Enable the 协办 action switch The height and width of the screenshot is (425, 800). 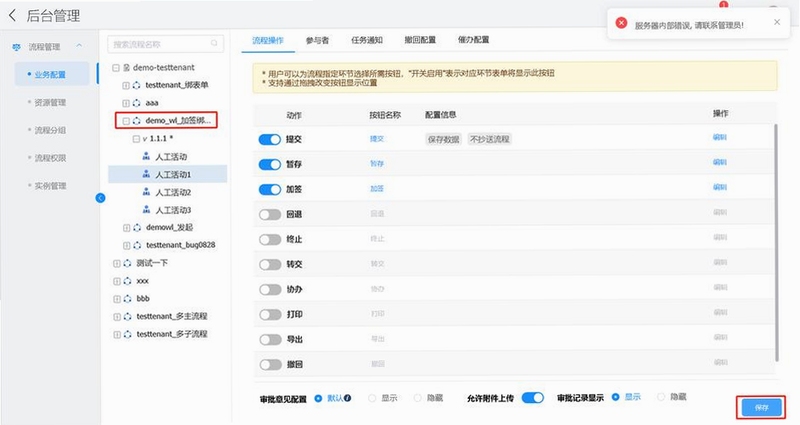pos(270,289)
